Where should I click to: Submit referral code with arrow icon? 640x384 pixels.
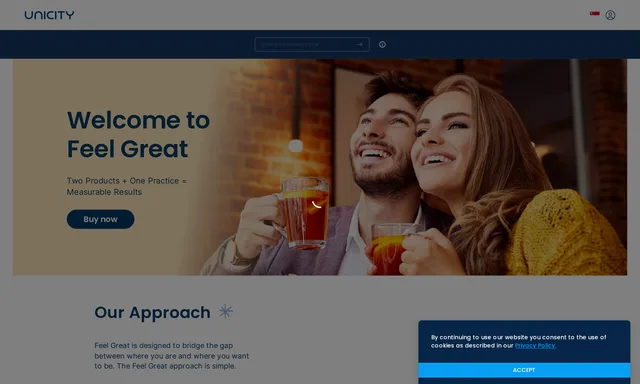pyautogui.click(x=360, y=44)
